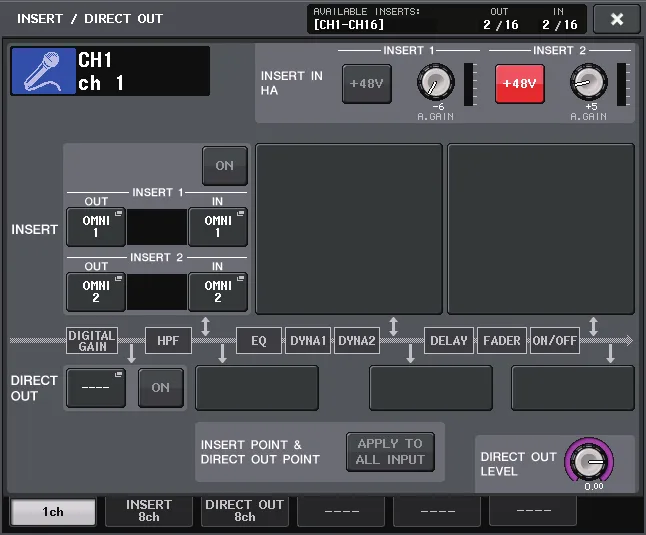
Task: Click the CH1 channel name display
Action: click(143, 71)
